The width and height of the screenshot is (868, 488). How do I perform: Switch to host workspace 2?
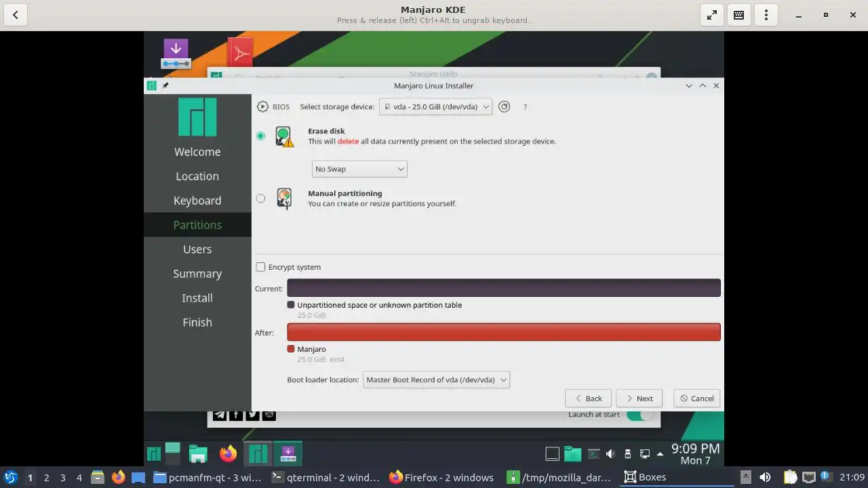47,477
